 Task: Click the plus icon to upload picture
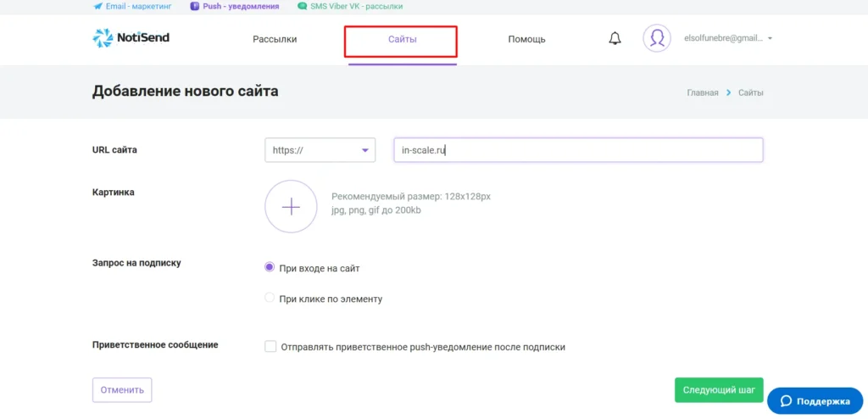tap(292, 207)
